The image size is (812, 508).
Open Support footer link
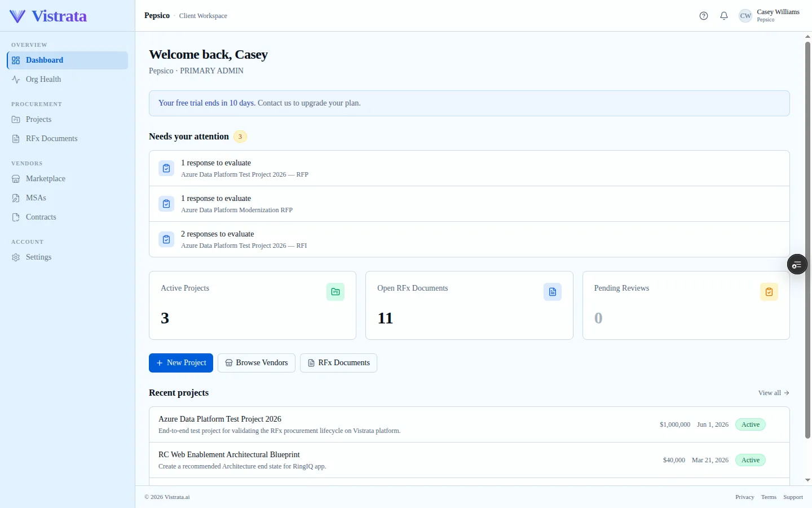[x=793, y=497]
